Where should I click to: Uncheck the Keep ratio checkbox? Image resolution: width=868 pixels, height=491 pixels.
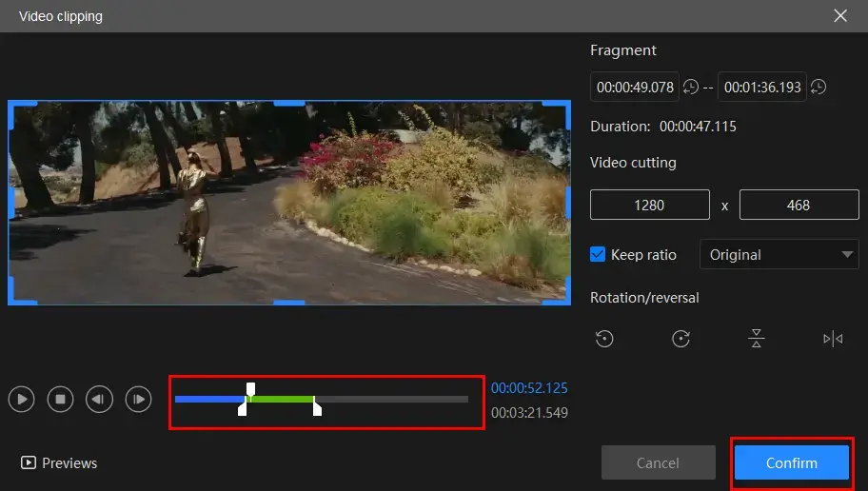point(599,255)
